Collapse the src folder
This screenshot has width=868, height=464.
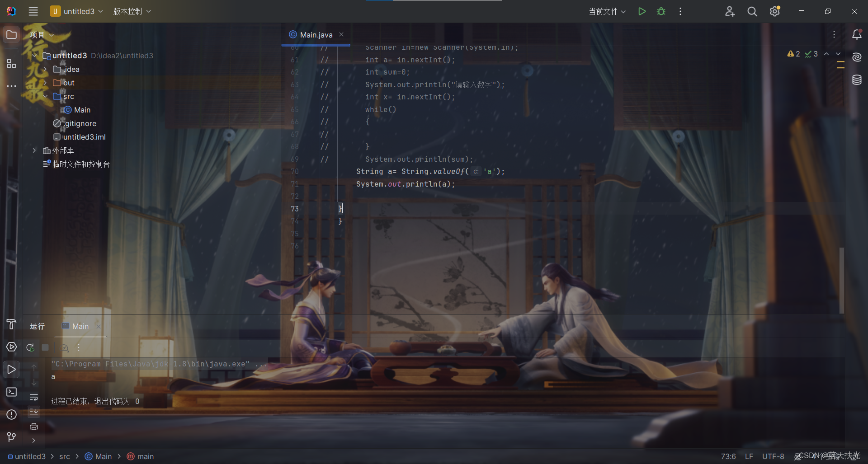[x=45, y=96]
